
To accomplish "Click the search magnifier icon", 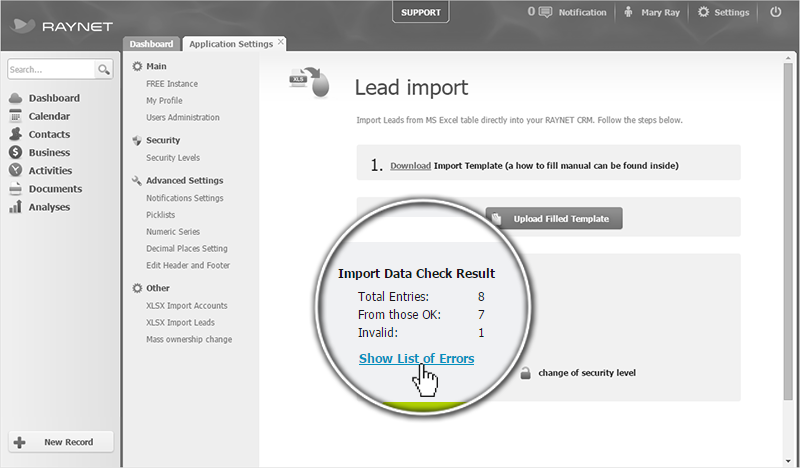I will coord(104,69).
